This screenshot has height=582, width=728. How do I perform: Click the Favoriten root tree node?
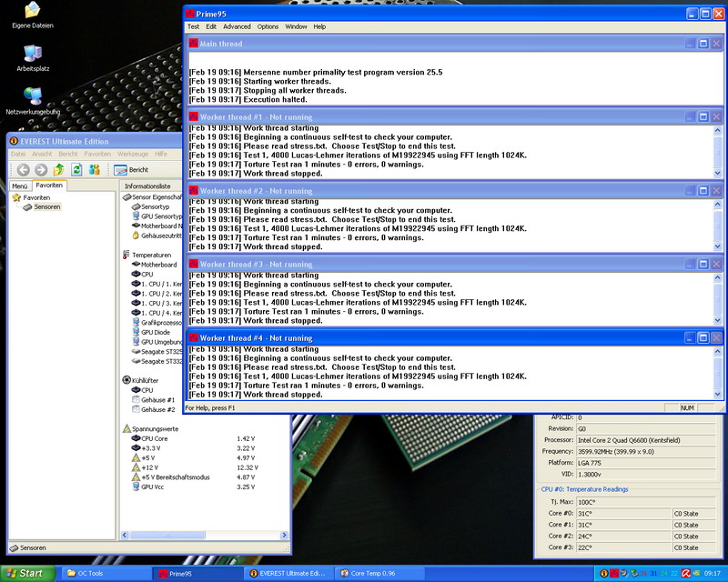point(36,197)
